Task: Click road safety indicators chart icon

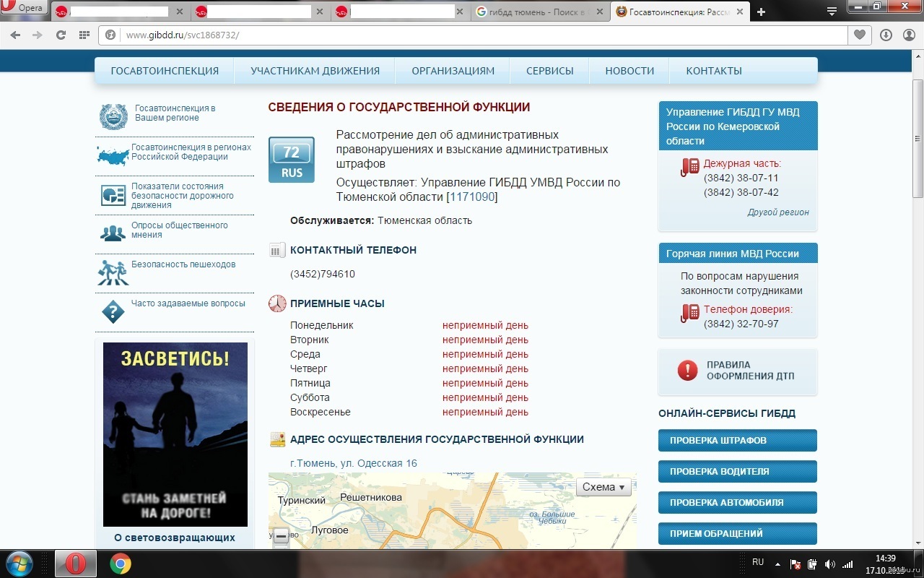Action: [113, 195]
